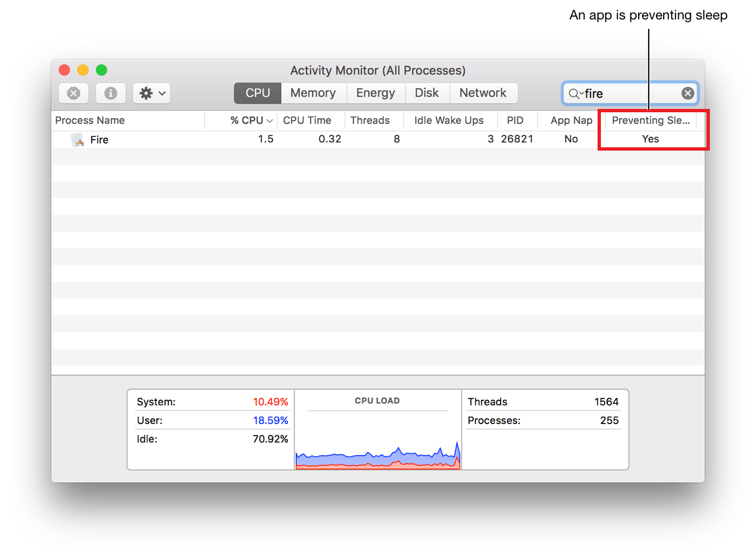Sort by Process Name column
The image size is (756, 558).
click(x=90, y=121)
